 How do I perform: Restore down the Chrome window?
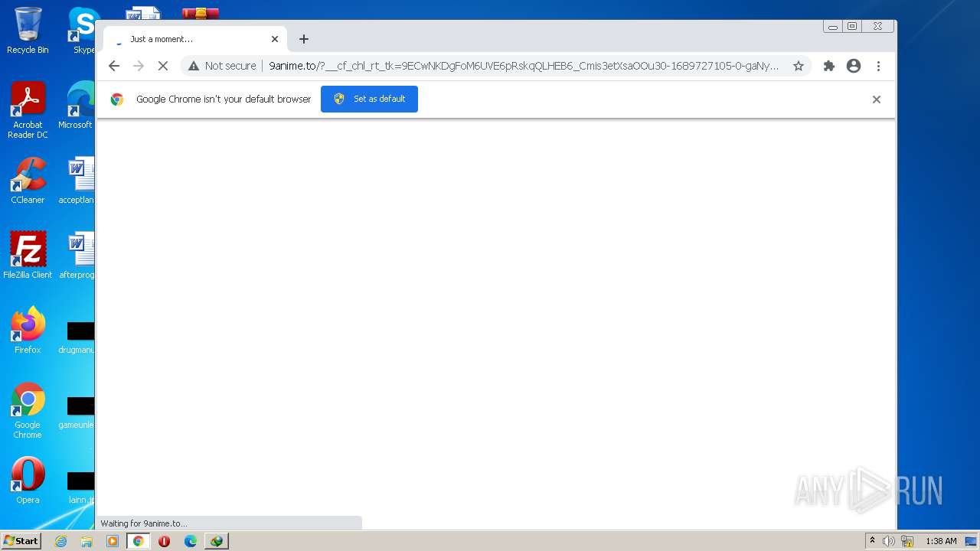[x=852, y=27]
